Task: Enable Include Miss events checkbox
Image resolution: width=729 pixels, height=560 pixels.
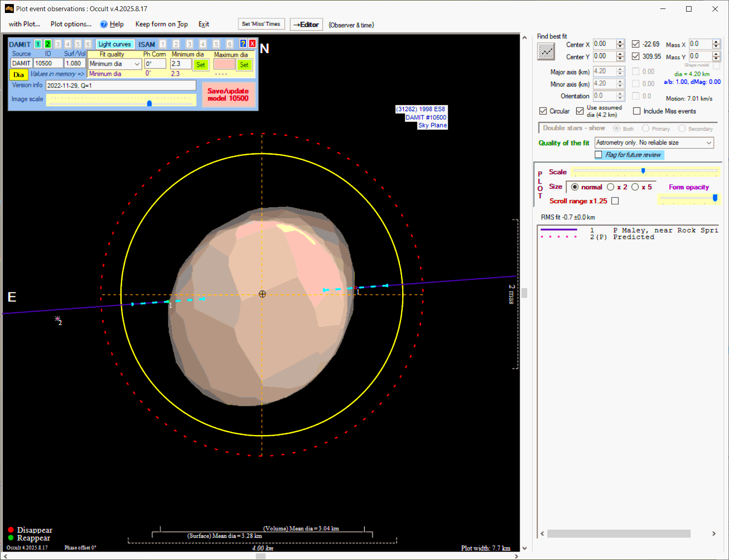Action: click(637, 111)
